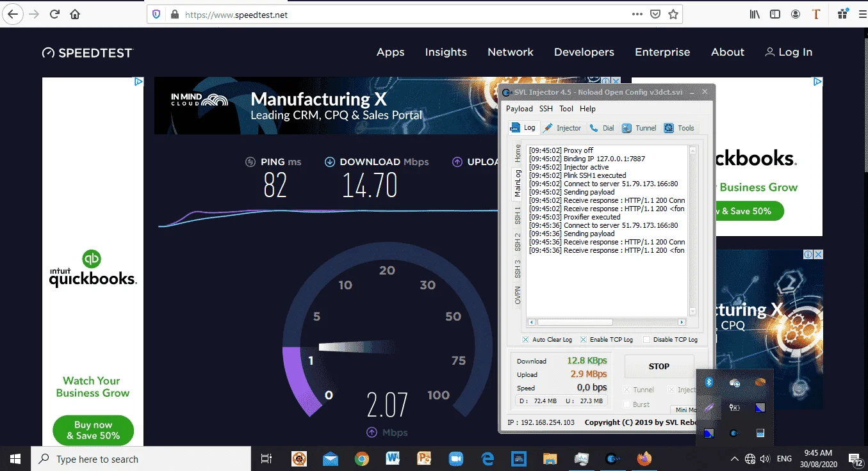Open the Firefox home page button
This screenshot has height=471, width=868.
(75, 14)
